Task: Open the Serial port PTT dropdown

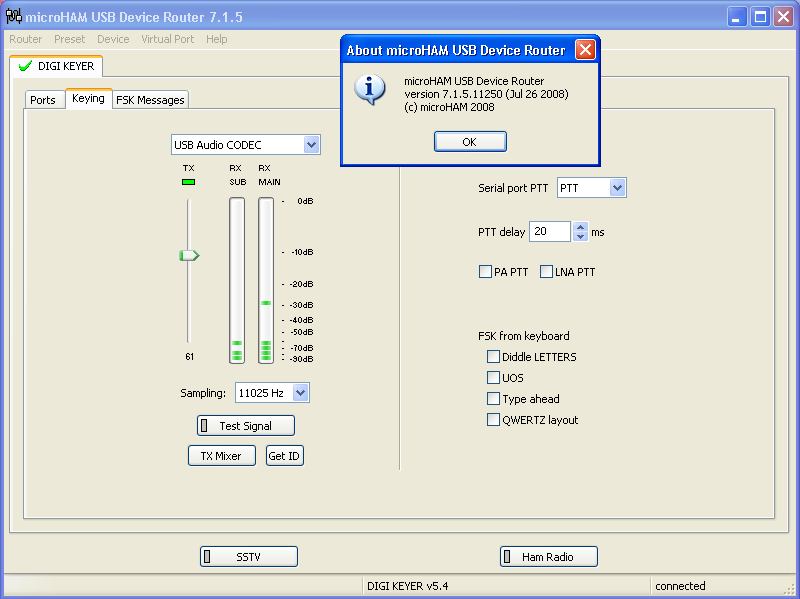Action: tap(617, 188)
